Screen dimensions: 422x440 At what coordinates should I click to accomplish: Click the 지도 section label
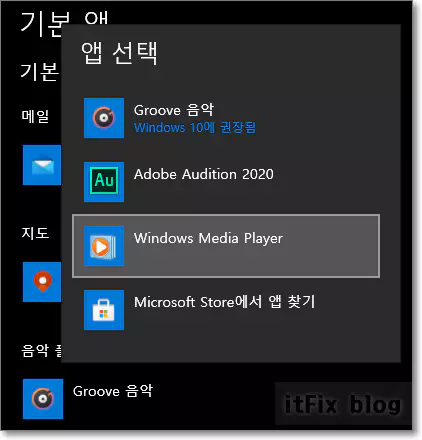tap(35, 233)
